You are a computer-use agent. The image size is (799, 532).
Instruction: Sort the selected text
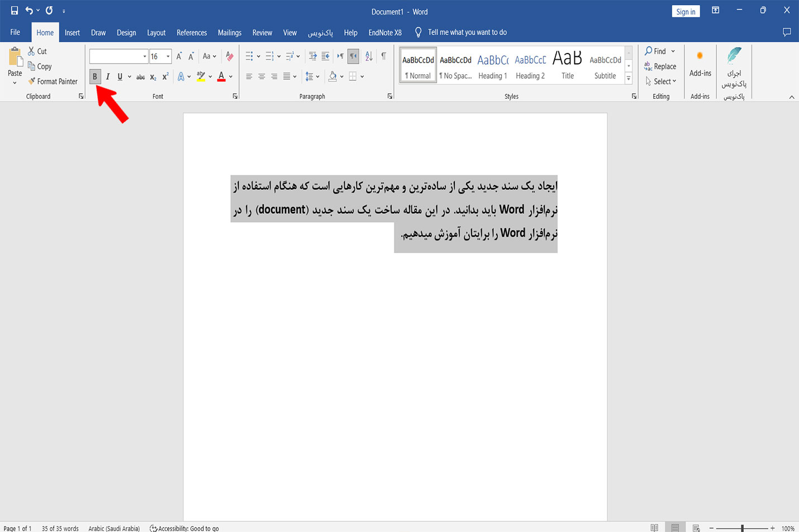click(x=369, y=56)
